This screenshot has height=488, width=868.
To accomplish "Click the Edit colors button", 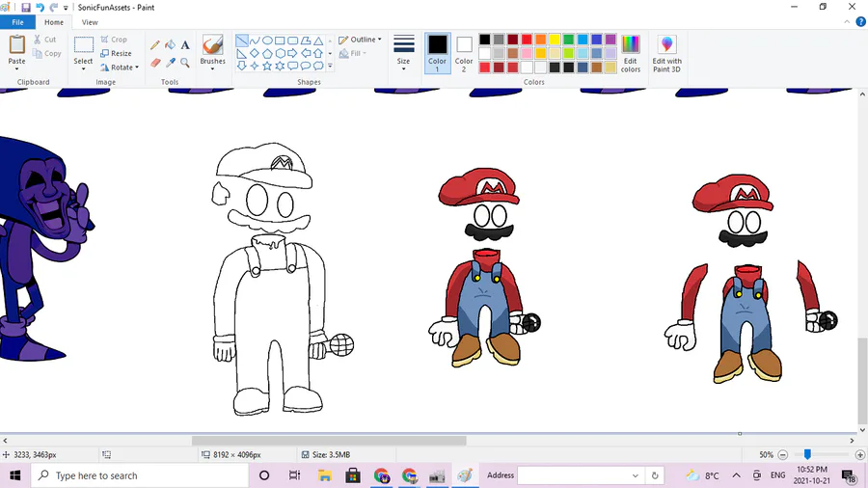I will click(631, 54).
